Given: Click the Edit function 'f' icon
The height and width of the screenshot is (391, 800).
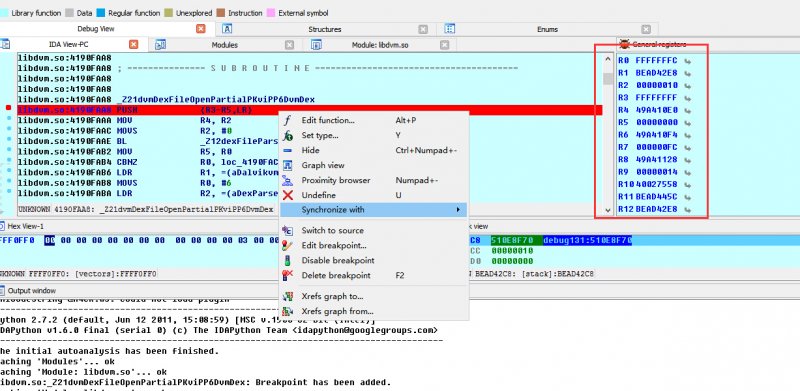Looking at the screenshot, I should [x=288, y=120].
